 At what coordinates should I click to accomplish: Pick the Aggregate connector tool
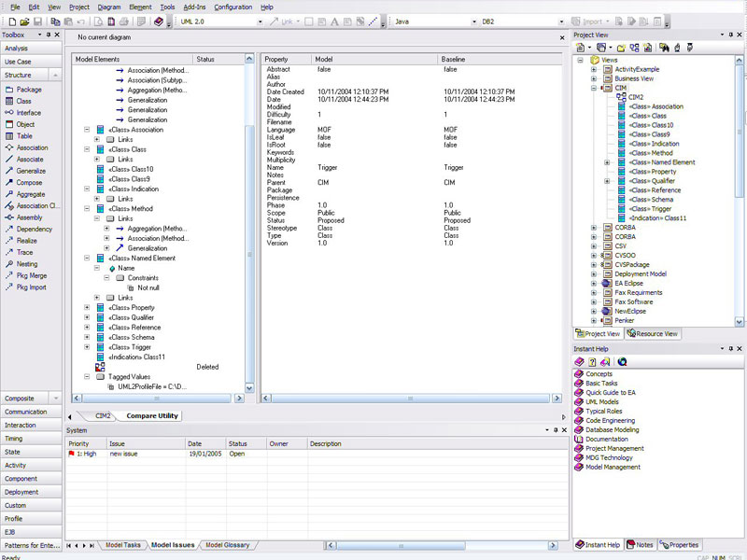[30, 194]
